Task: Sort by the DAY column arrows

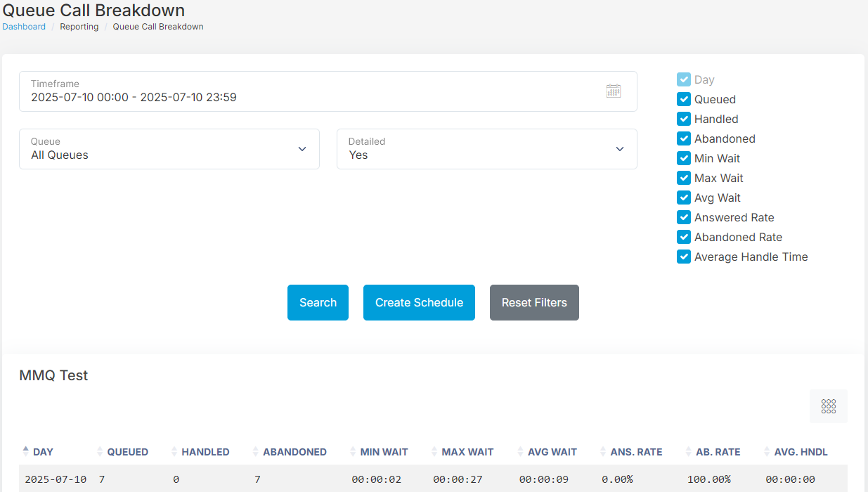Action: pos(26,451)
